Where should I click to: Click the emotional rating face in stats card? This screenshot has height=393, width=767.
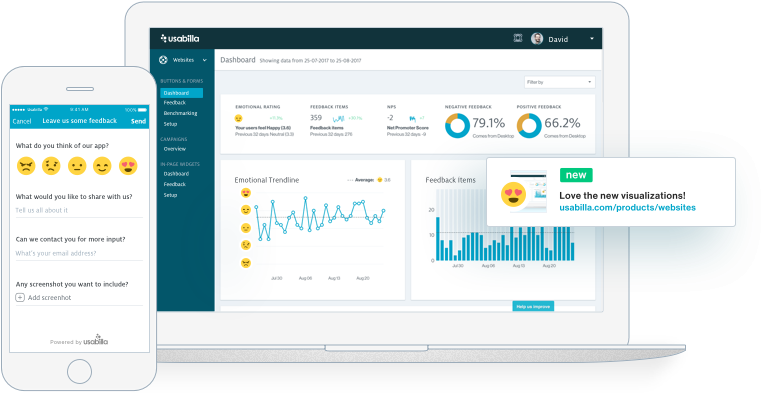pos(239,118)
